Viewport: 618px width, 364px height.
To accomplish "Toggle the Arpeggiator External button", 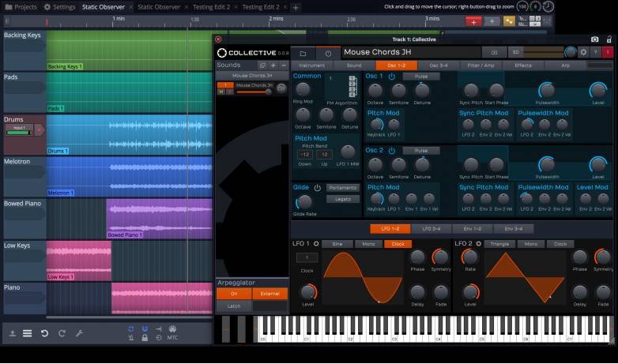I will 269,294.
